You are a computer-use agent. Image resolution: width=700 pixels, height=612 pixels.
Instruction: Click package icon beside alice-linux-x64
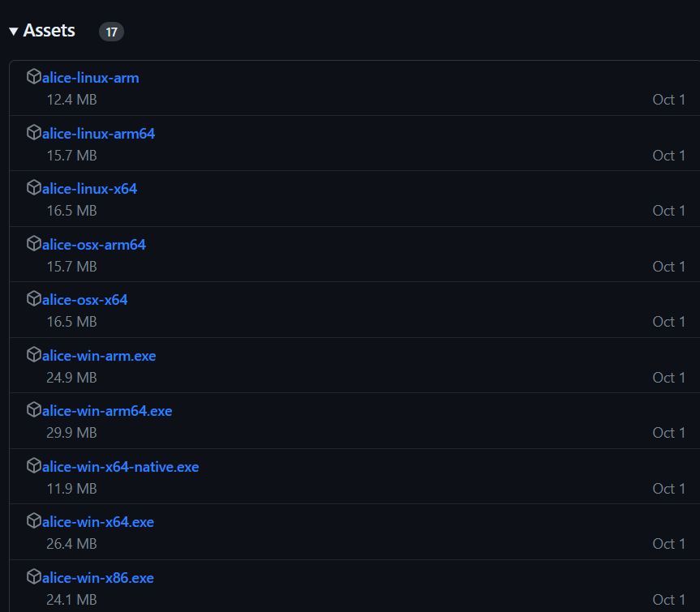[33, 188]
